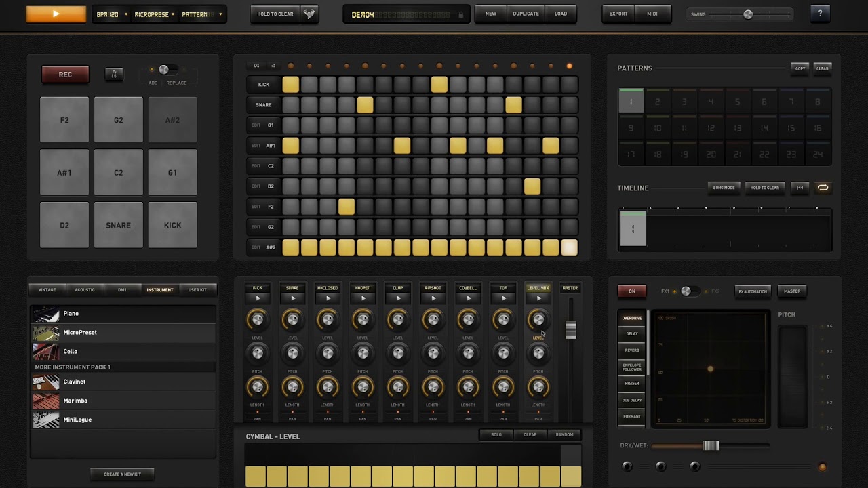Click the Cowbell channel level knob
The height and width of the screenshot is (488, 868).
click(469, 319)
